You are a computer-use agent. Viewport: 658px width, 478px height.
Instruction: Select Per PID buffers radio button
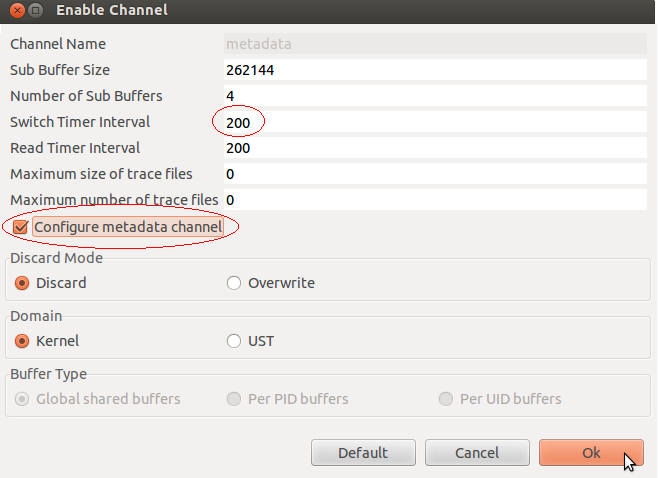pos(234,399)
